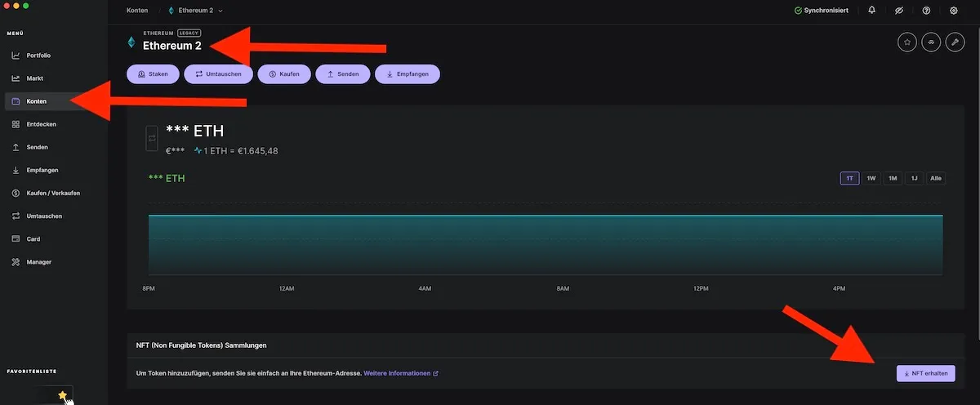Click the purple Umtauschen button
Viewport: 980px width, 405px height.
point(218,74)
